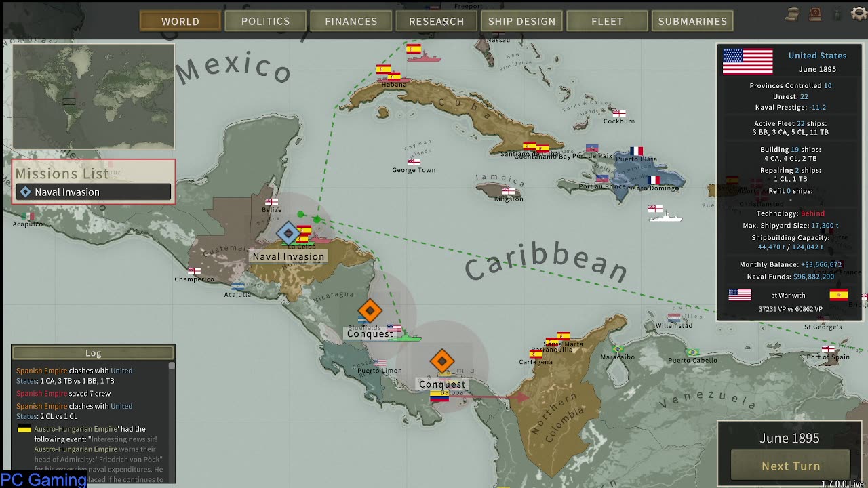The height and width of the screenshot is (488, 868).
Task: Click the Spanish flag in war status
Action: pos(839,295)
